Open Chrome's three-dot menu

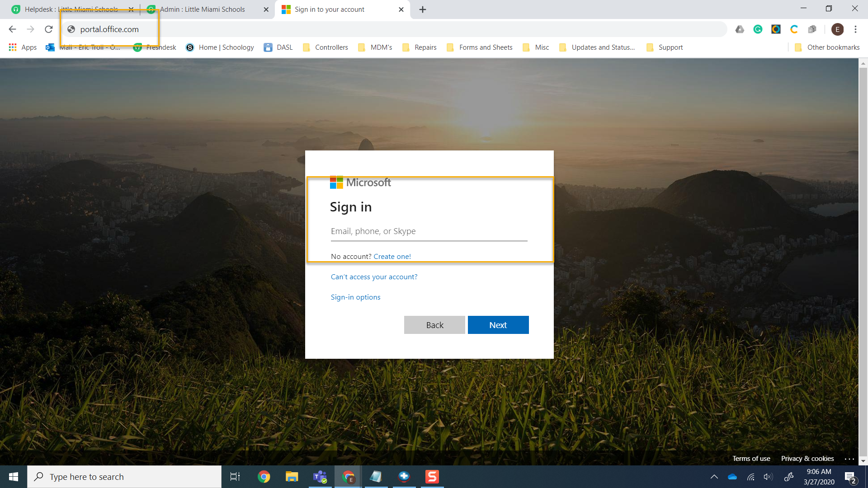pos(855,29)
